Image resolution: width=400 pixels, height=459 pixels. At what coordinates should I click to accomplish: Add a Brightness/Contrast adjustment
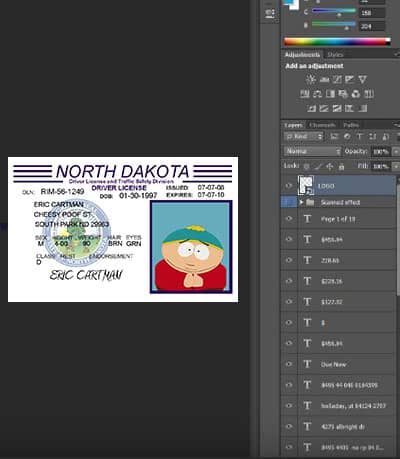[311, 79]
